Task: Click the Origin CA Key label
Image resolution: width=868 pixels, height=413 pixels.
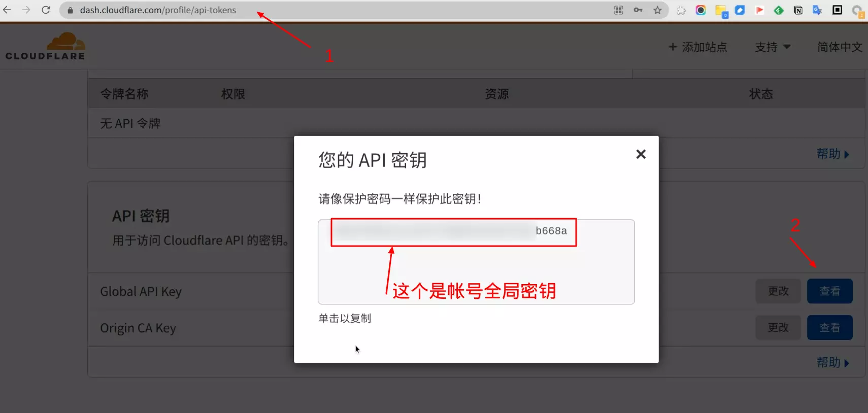Action: [138, 328]
